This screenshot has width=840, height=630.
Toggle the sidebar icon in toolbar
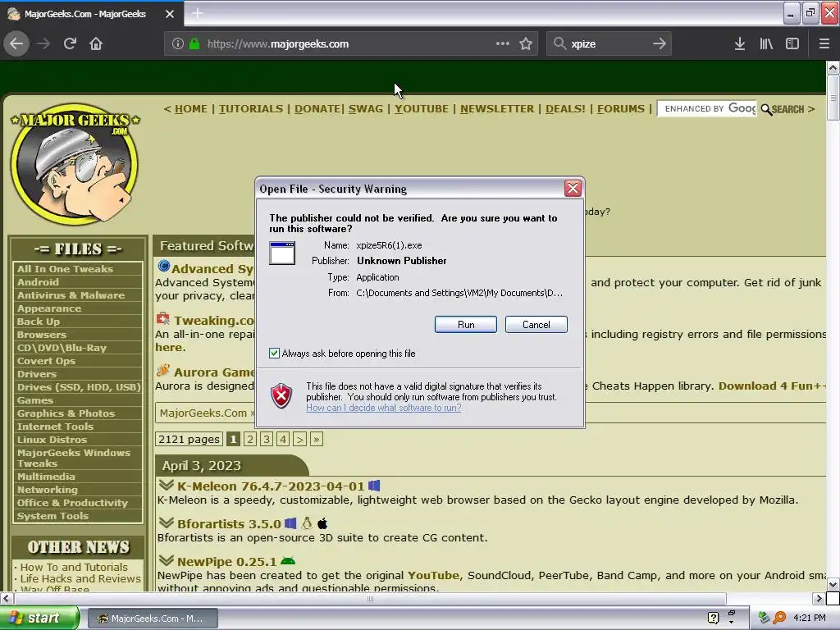point(792,44)
